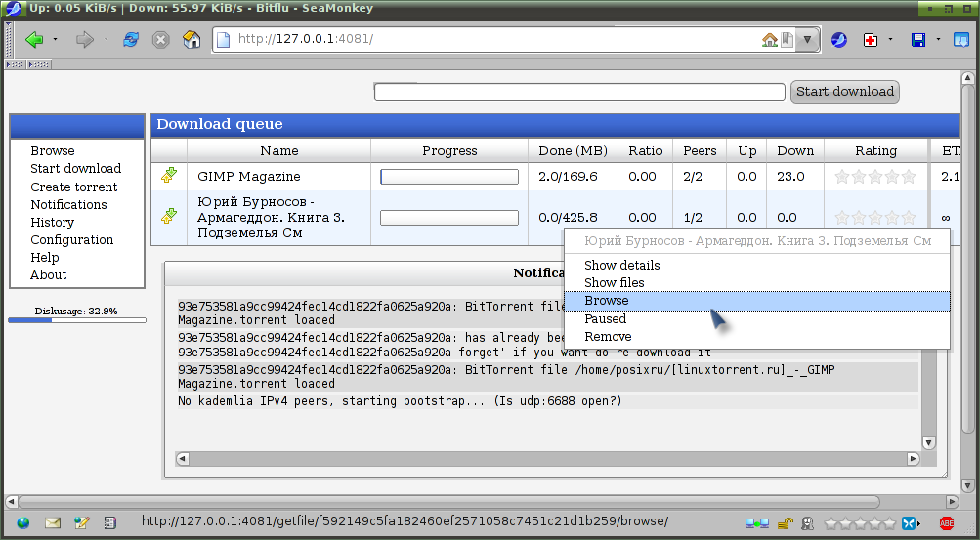This screenshot has height=540, width=980.
Task: Click the Start download button
Action: point(845,92)
